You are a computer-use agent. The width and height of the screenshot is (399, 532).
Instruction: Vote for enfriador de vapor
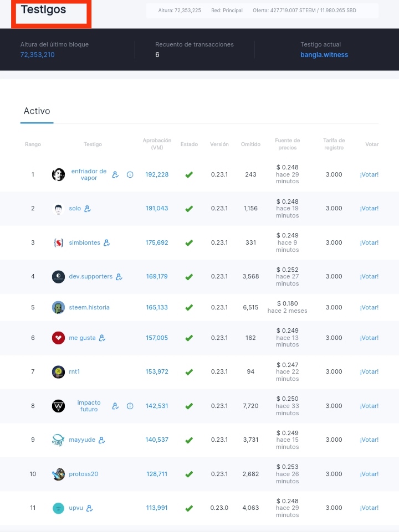tap(369, 174)
